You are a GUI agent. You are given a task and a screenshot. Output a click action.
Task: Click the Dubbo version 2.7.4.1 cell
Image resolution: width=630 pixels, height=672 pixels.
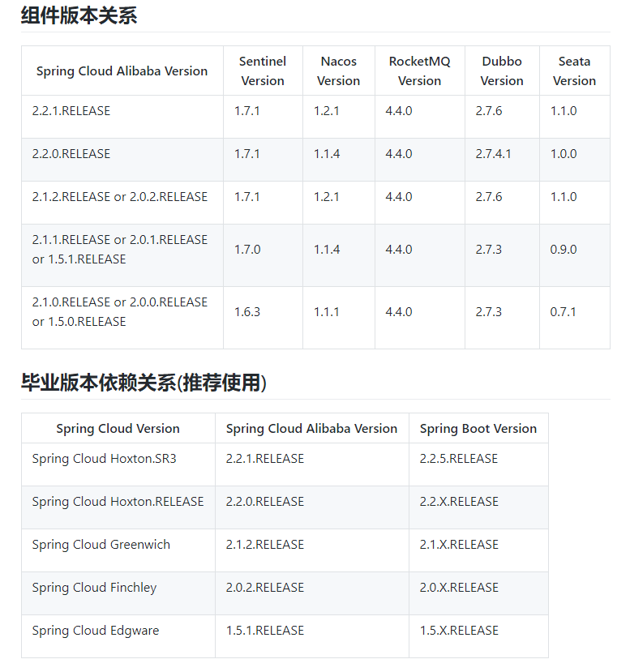(502, 160)
